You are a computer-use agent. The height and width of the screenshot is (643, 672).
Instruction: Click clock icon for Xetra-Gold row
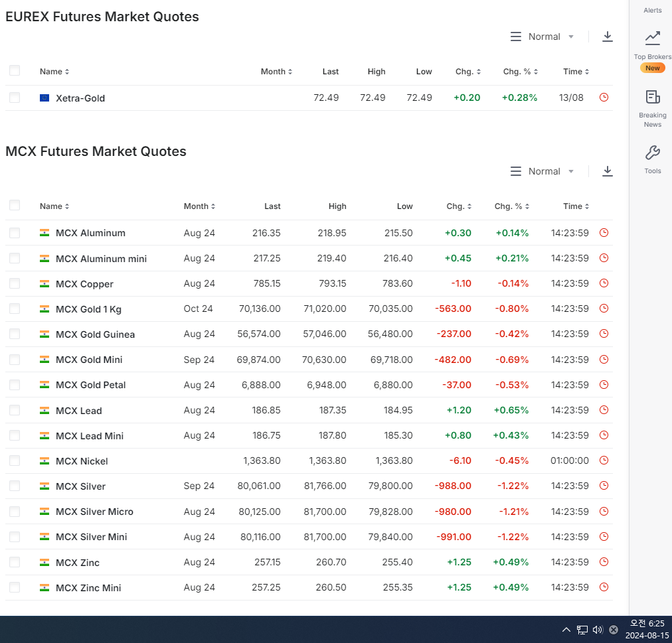click(x=604, y=98)
